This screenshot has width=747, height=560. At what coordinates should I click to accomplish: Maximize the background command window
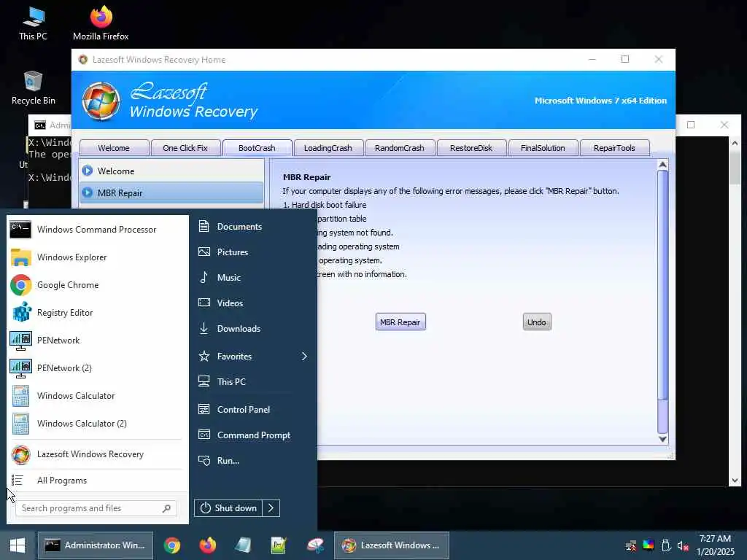[x=691, y=125]
